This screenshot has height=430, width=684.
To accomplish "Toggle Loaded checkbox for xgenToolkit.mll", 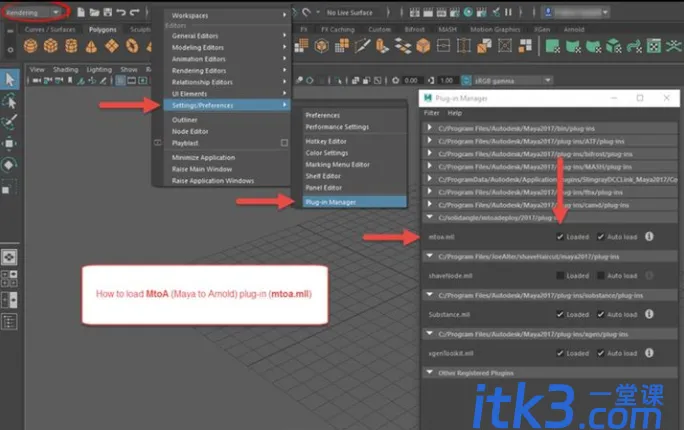I will 560,353.
